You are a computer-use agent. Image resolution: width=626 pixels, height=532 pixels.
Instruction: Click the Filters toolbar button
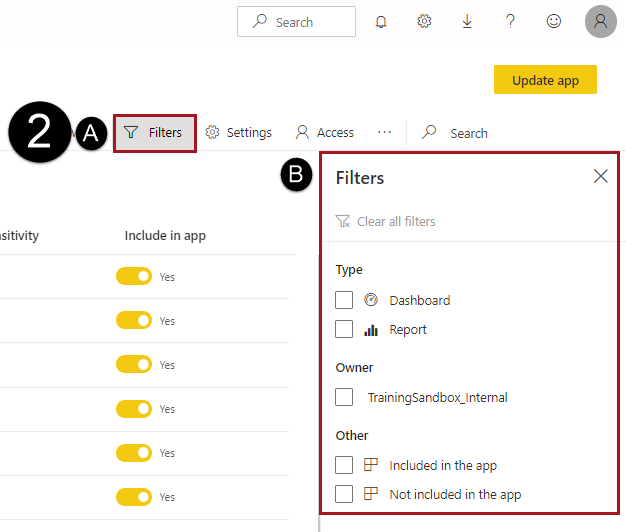click(155, 133)
